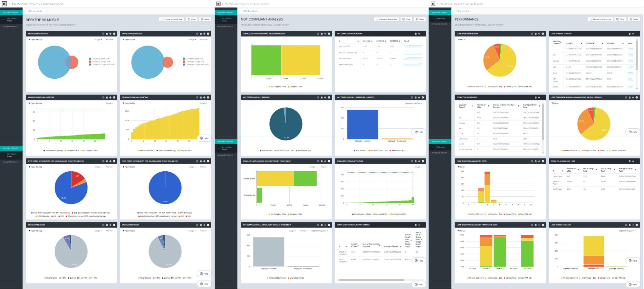The height and width of the screenshot is (289, 644).
Task: Toggle Not Compliant URLs legend in Compliant URLs Distribution chart
Action: point(277,87)
